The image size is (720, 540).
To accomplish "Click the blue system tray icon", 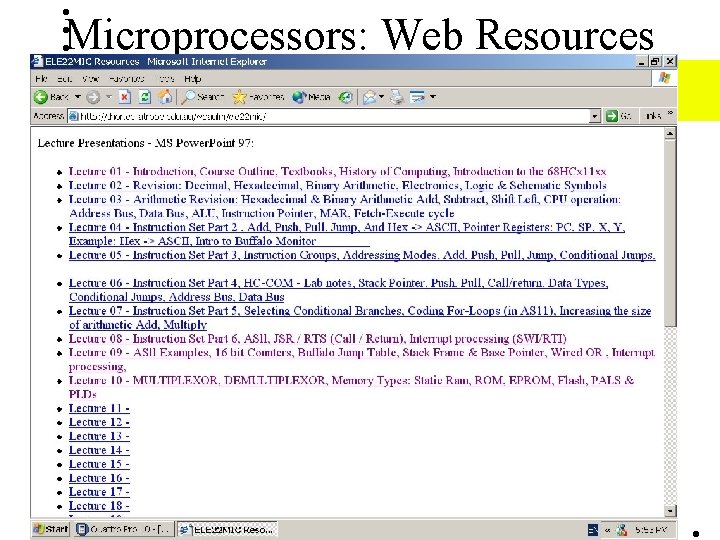I will (593, 529).
